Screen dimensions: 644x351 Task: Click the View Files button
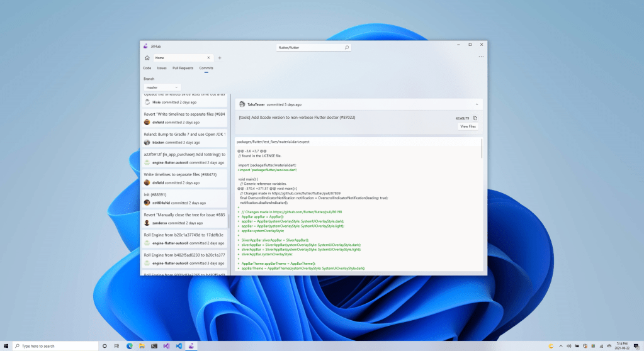click(x=468, y=126)
